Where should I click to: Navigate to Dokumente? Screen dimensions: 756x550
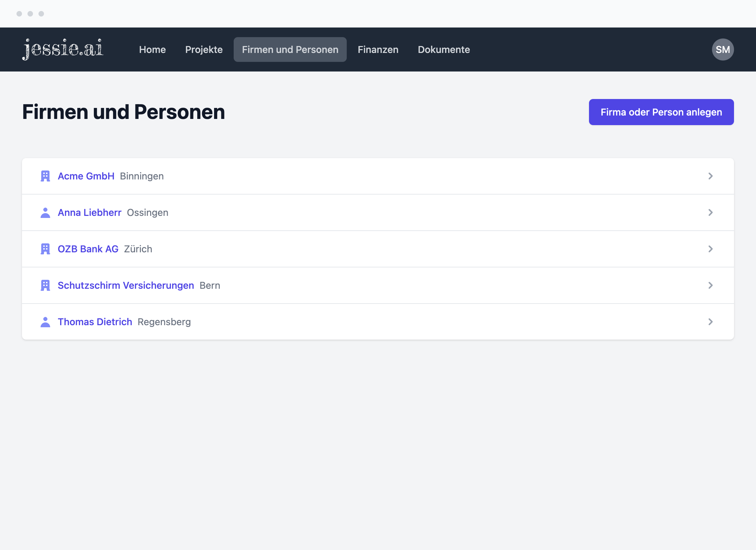(x=444, y=49)
